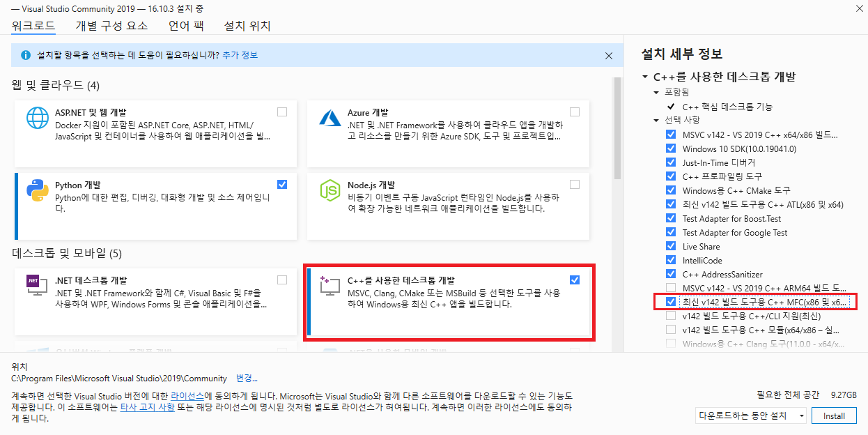Click the 설치 세부 정보 heading
This screenshot has height=435, width=868.
[681, 54]
